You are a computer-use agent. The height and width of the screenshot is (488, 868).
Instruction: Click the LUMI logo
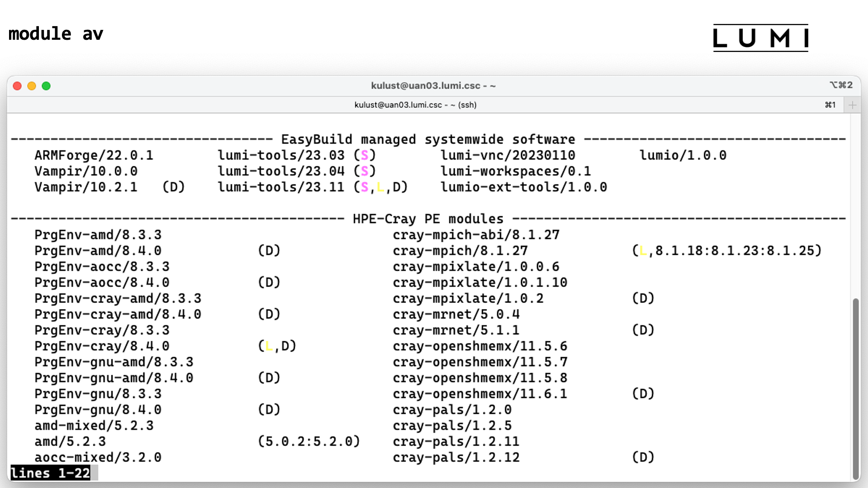tap(760, 38)
